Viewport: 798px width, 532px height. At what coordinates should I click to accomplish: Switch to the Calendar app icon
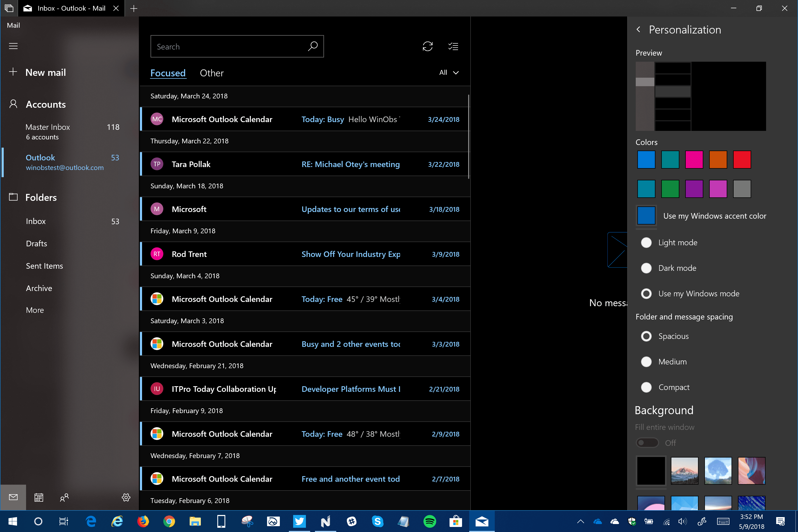pyautogui.click(x=39, y=497)
